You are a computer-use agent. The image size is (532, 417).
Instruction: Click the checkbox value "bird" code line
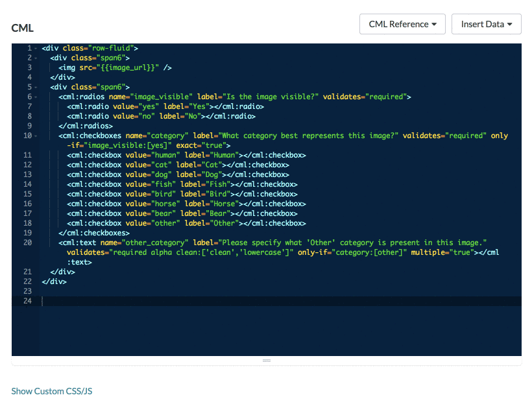(x=182, y=194)
